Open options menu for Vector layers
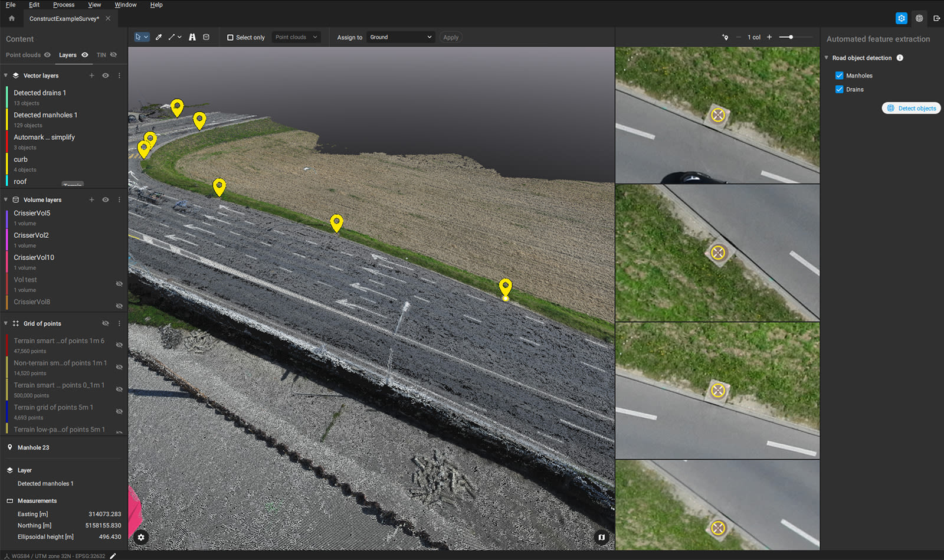Viewport: 944px width, 560px height. coord(119,75)
